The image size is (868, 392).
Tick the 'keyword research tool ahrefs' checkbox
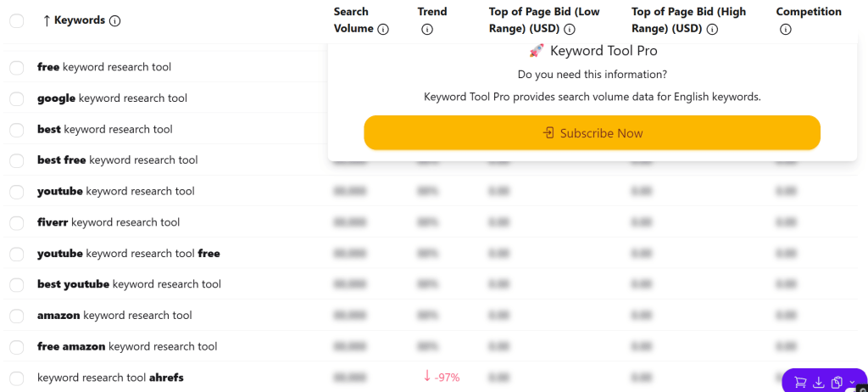tap(17, 378)
